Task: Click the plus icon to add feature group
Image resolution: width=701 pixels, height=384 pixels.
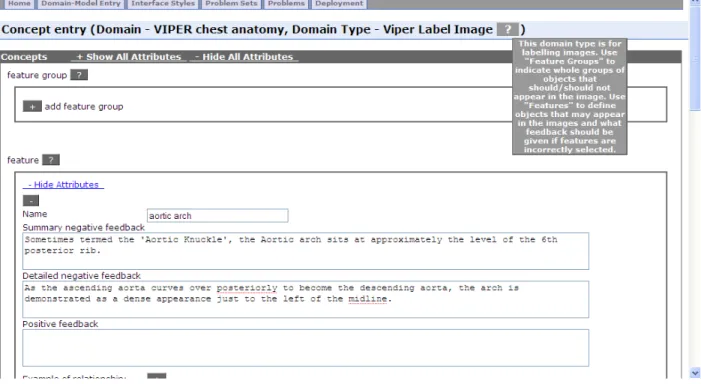Action: point(32,106)
